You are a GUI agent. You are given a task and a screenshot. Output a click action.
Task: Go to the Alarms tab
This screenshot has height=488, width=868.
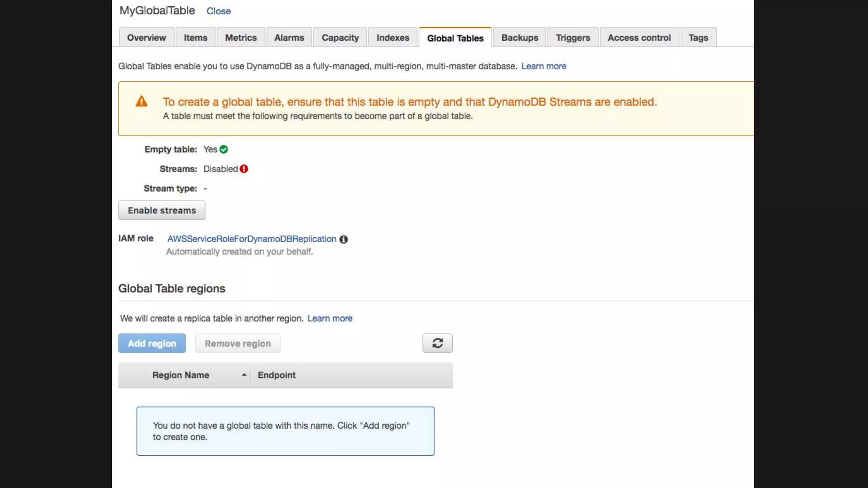coord(289,38)
